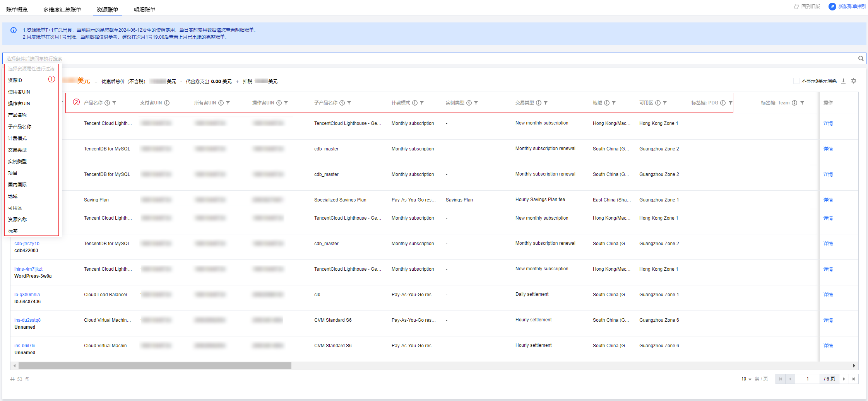Click the download bill icon
This screenshot has height=401, width=868.
(x=843, y=81)
